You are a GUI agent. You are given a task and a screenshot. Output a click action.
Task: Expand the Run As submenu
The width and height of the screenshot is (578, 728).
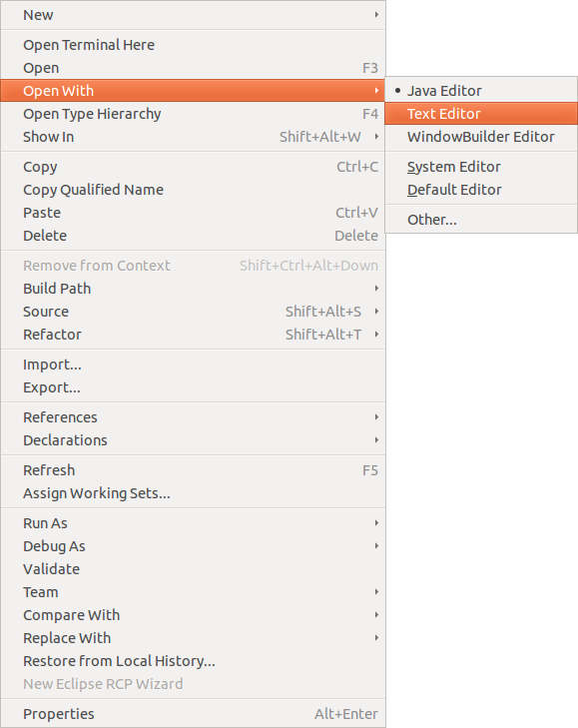193,523
